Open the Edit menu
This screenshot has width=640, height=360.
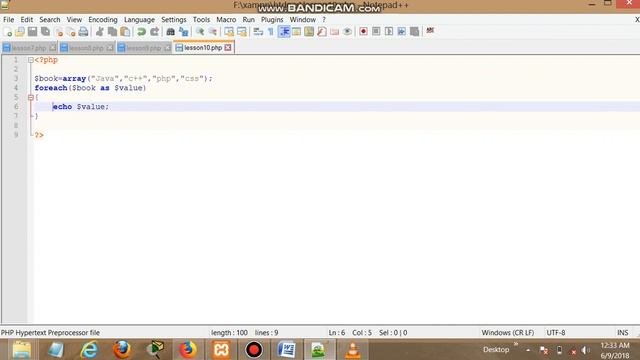(x=27, y=20)
